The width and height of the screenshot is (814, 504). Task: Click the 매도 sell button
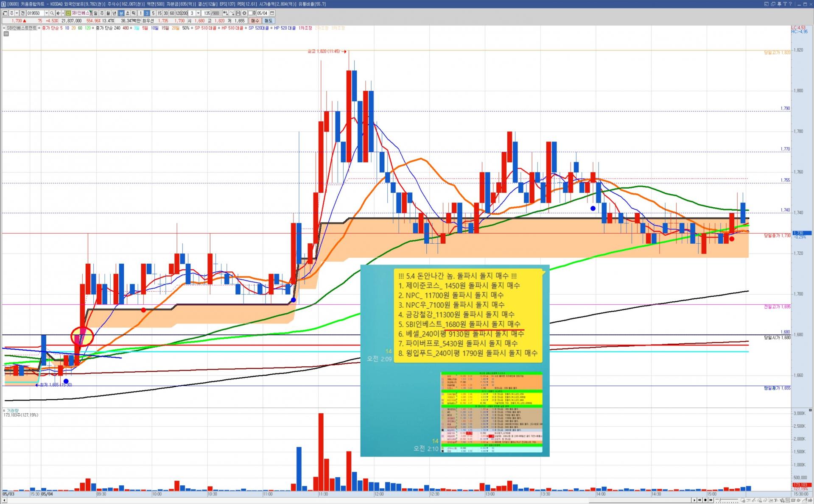click(x=269, y=20)
